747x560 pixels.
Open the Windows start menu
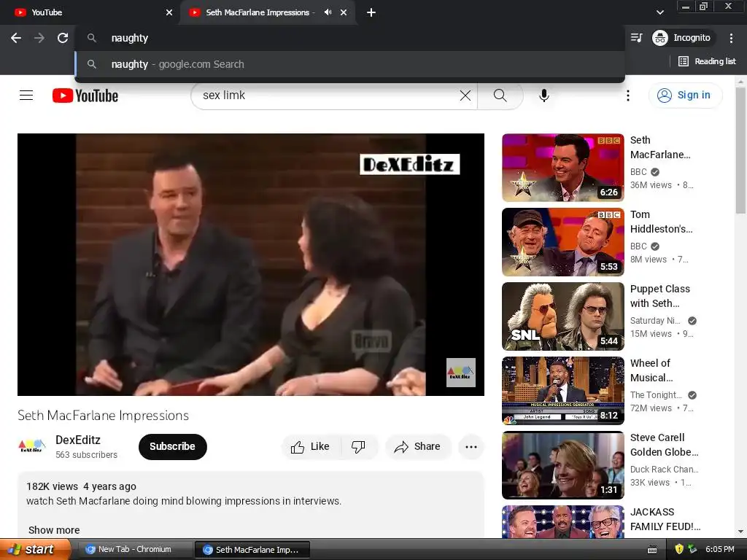tap(35, 550)
